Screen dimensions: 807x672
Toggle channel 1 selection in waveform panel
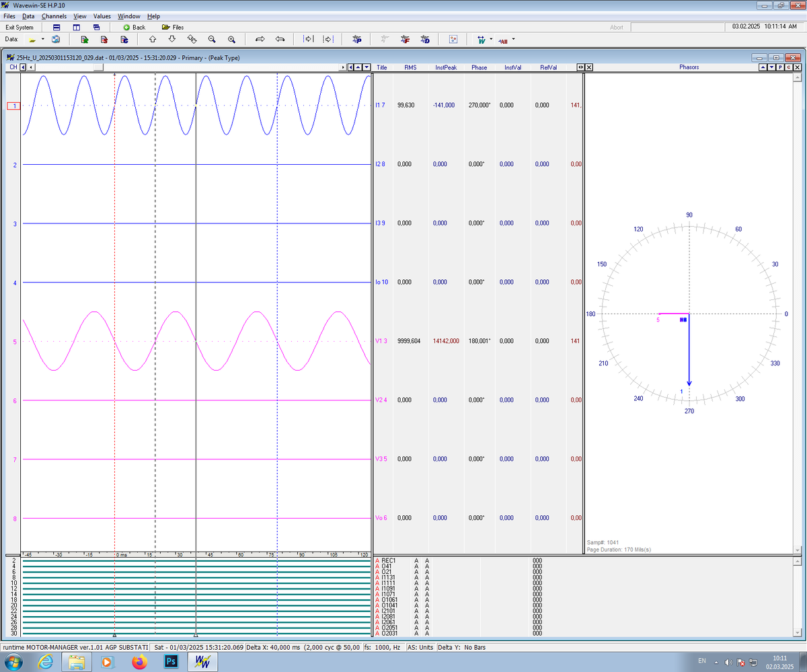(12, 106)
